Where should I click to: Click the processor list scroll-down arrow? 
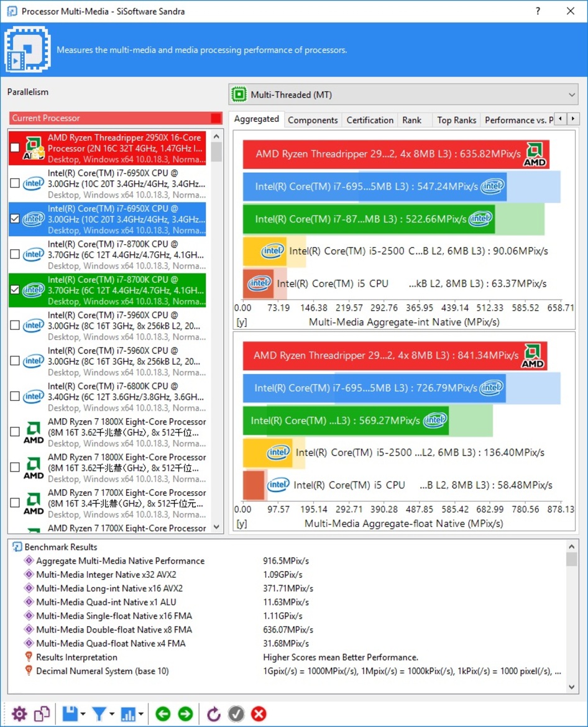pos(216,527)
